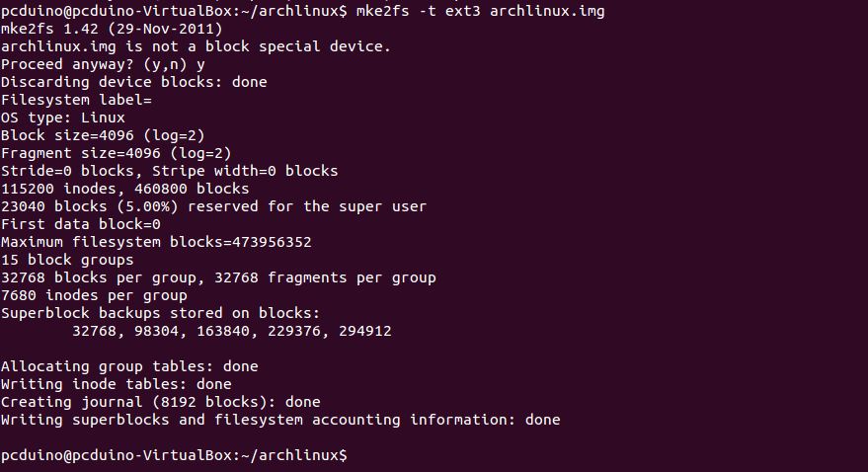Click 'First data block=0' line
Image resolution: width=868 pixels, height=472 pixels.
pyautogui.click(x=81, y=224)
